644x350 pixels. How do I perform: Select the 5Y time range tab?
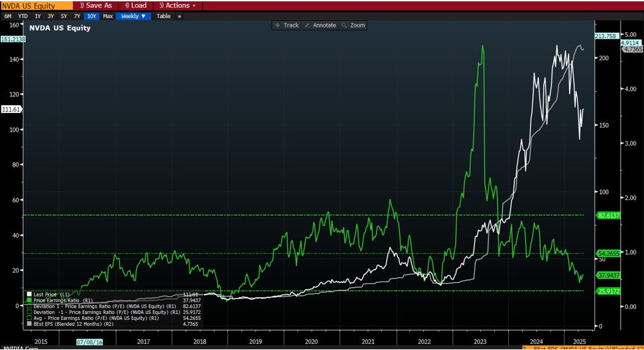point(64,16)
